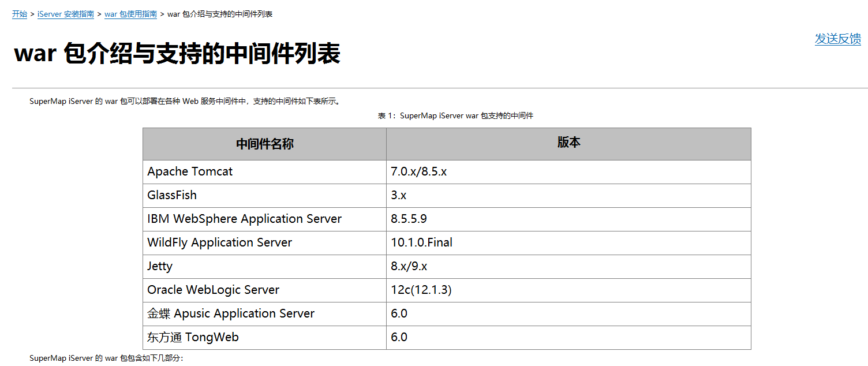This screenshot has width=868, height=366.
Task: Click the Jetty table cell
Action: click(160, 266)
